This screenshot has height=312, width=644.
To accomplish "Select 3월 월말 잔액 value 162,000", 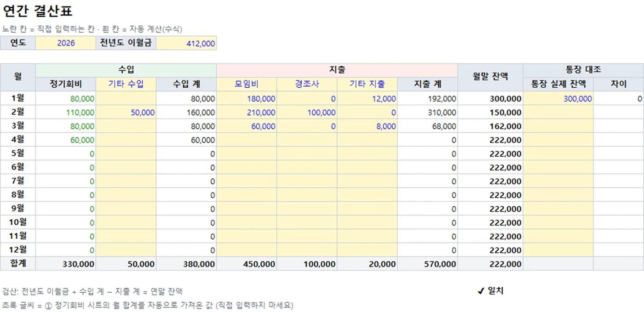I will (490, 126).
